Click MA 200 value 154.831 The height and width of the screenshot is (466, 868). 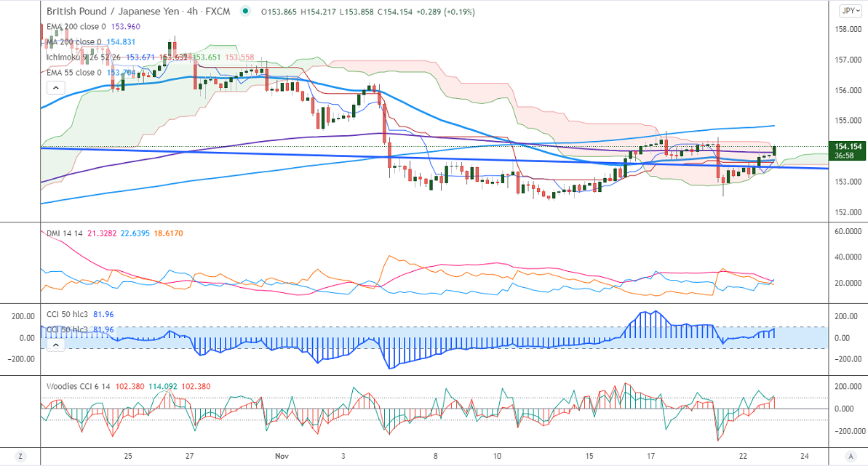122,42
